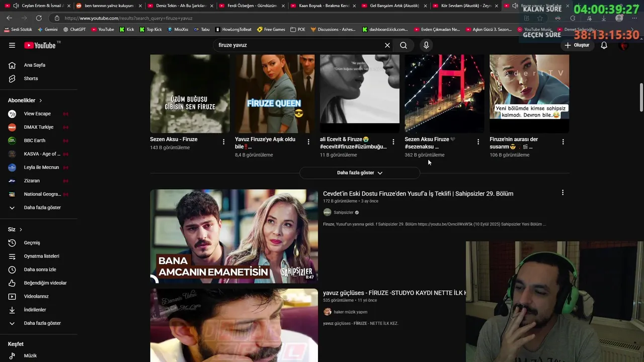Viewport: 644px width, 362px height.
Task: Open POE bookmarks folder
Action: click(298, 30)
